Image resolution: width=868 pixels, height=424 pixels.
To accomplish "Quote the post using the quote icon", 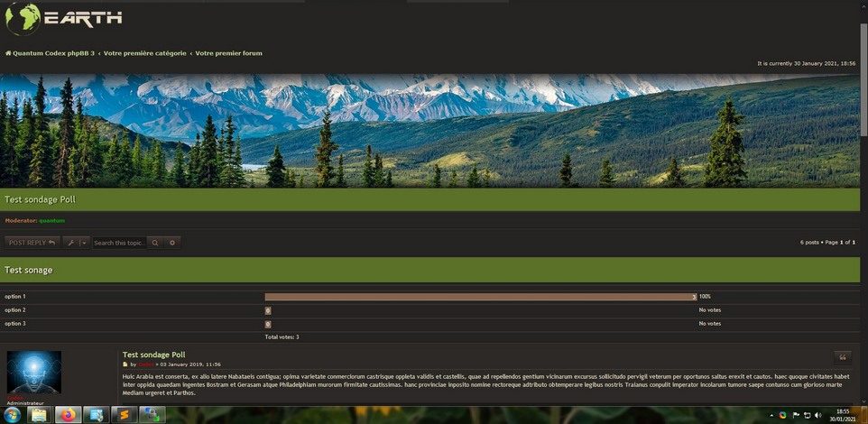I will point(843,357).
